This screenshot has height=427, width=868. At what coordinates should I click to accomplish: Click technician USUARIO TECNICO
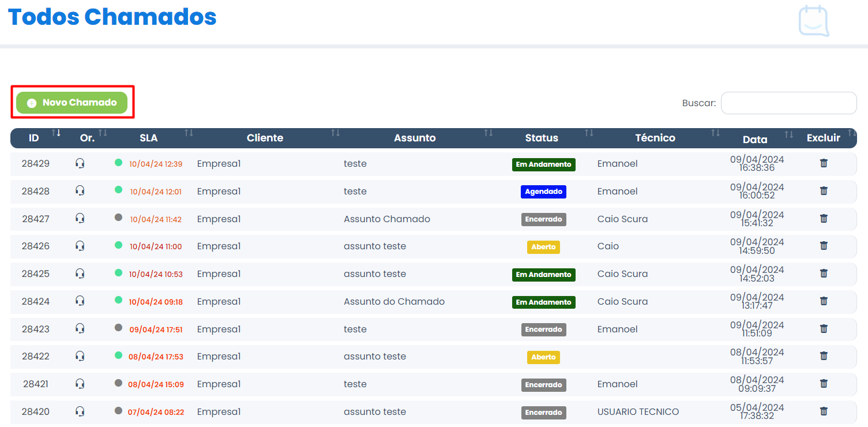tap(638, 411)
